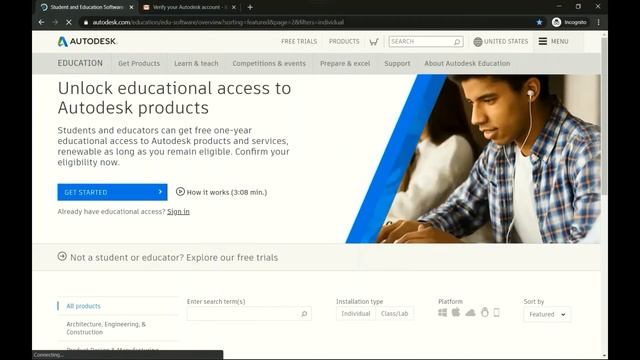Image resolution: width=640 pixels, height=360 pixels.
Task: Close the Verify your Autodesk account tab
Action: tap(233, 7)
